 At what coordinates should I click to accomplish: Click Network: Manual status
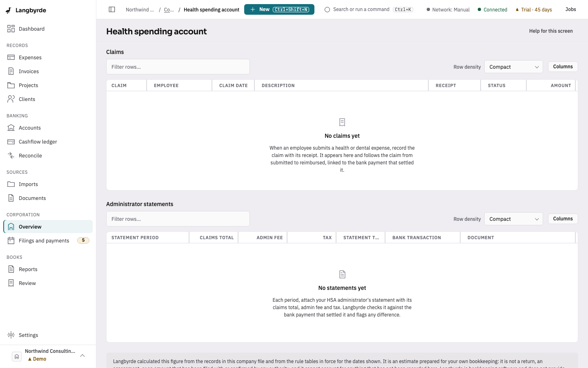coord(448,10)
